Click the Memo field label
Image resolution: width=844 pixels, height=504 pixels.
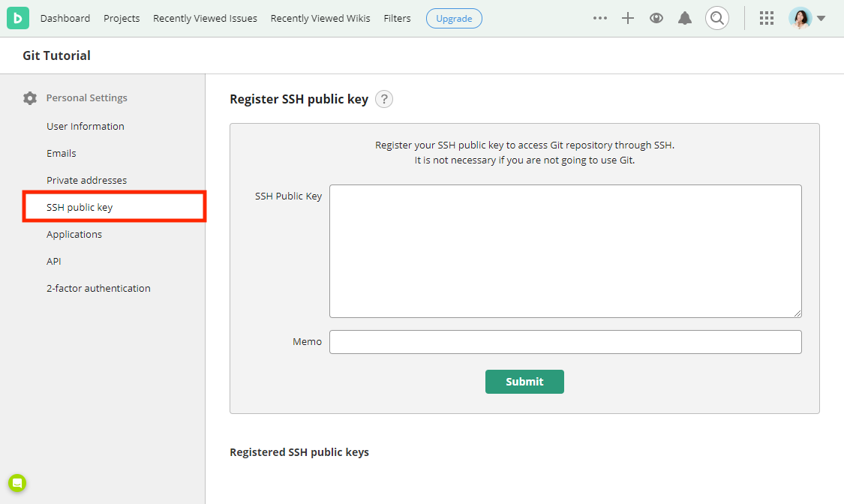point(308,341)
